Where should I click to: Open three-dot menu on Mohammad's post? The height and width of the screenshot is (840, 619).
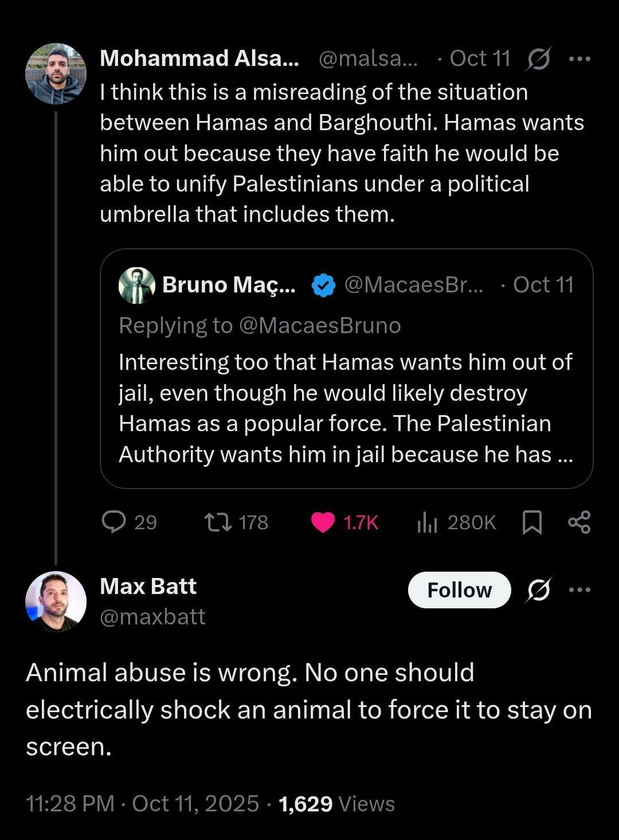[579, 59]
